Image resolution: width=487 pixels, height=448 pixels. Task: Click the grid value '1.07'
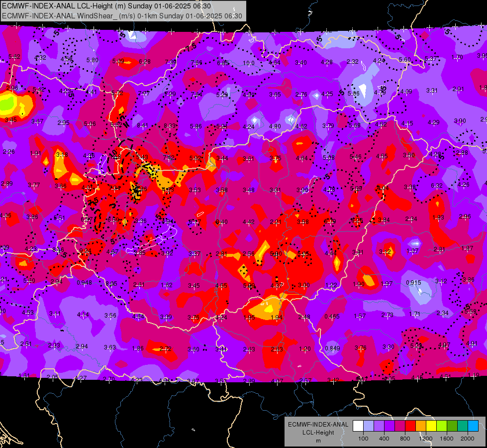pyautogui.click(x=412, y=250)
